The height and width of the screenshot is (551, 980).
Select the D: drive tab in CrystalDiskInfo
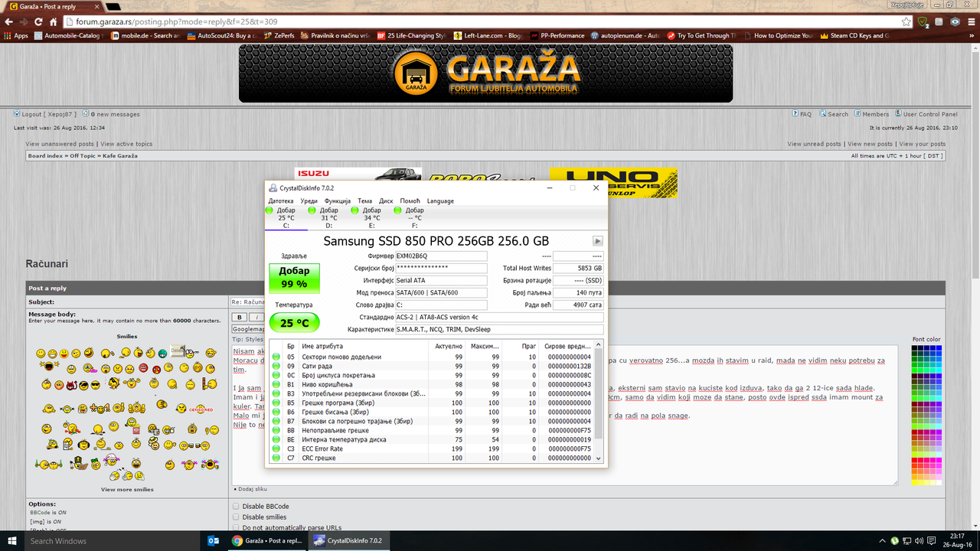pyautogui.click(x=329, y=217)
